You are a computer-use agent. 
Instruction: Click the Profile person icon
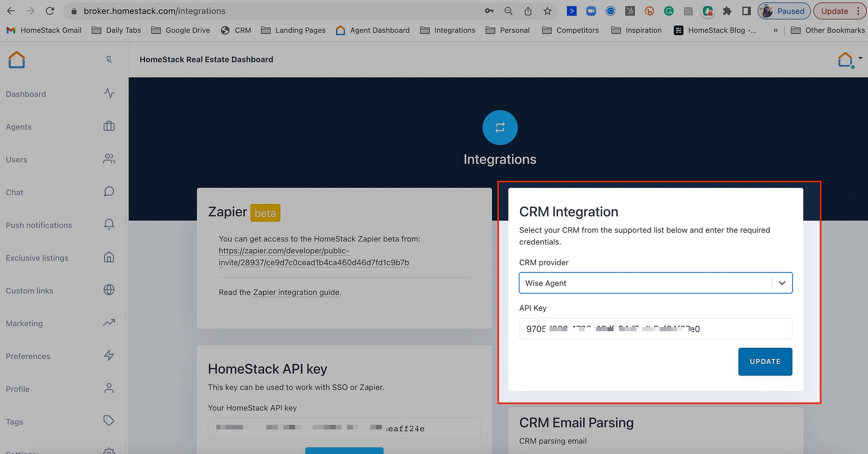tap(109, 388)
